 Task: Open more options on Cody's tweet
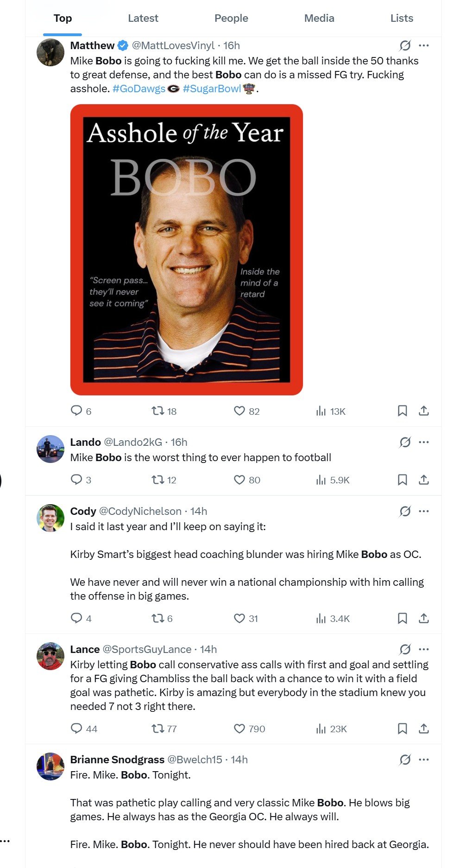423,511
